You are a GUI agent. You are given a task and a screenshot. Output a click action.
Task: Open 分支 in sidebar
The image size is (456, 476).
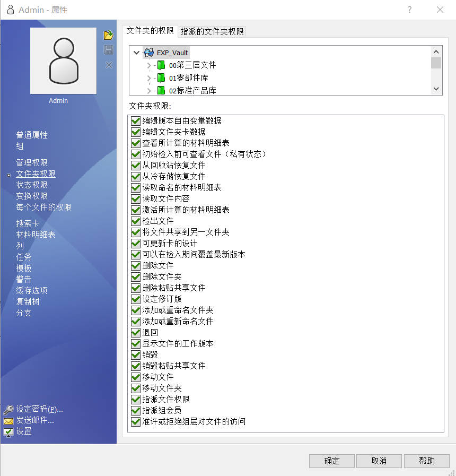click(24, 313)
